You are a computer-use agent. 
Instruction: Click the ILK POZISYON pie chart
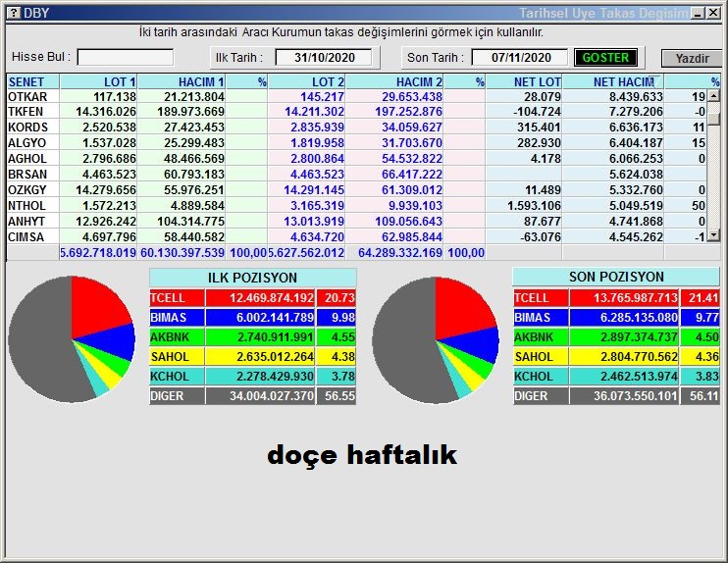(x=72, y=336)
